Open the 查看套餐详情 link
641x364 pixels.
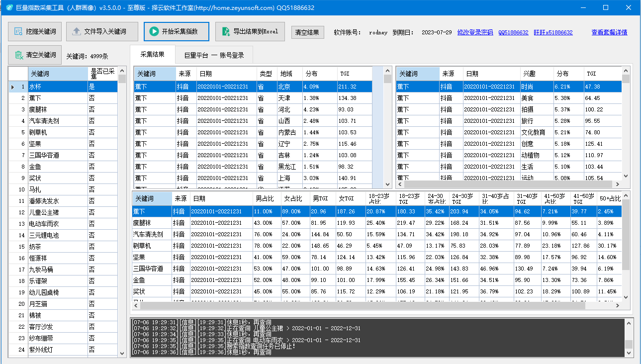609,32
